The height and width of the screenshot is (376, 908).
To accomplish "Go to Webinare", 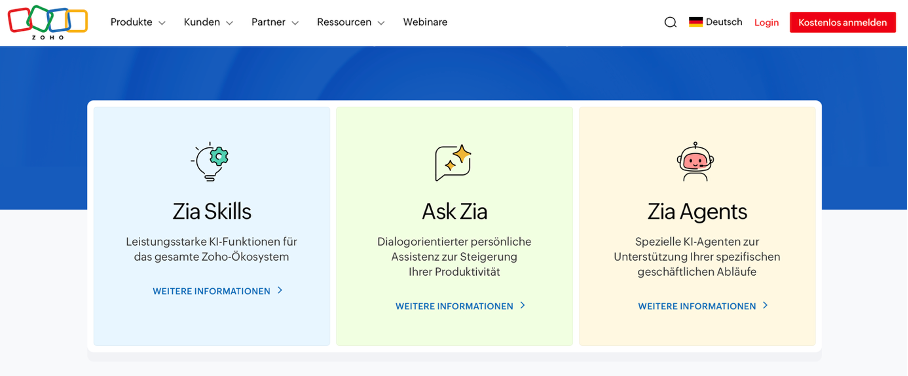I will tap(425, 22).
